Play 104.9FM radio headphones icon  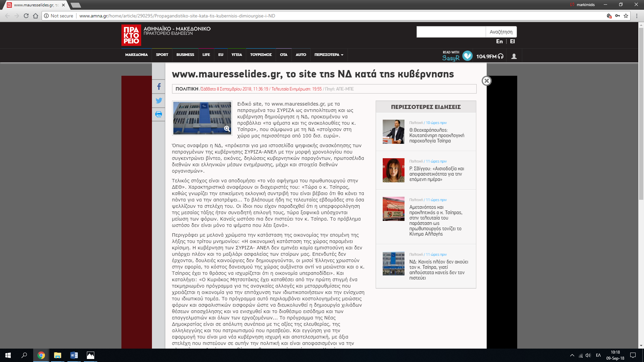coord(500,56)
